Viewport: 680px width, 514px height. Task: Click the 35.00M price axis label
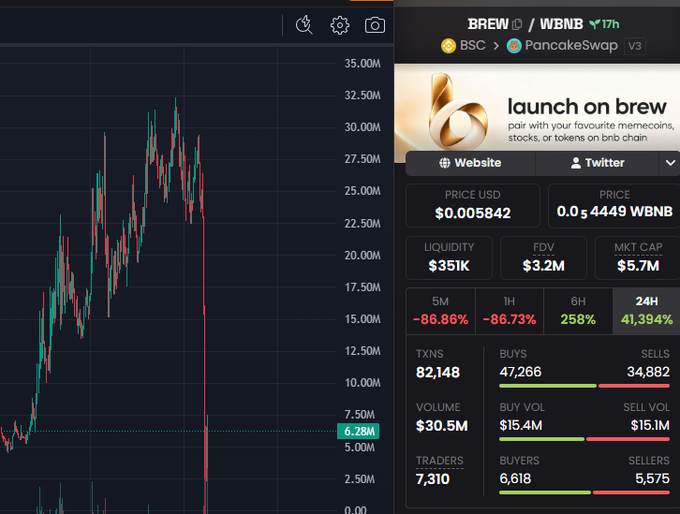[x=362, y=64]
